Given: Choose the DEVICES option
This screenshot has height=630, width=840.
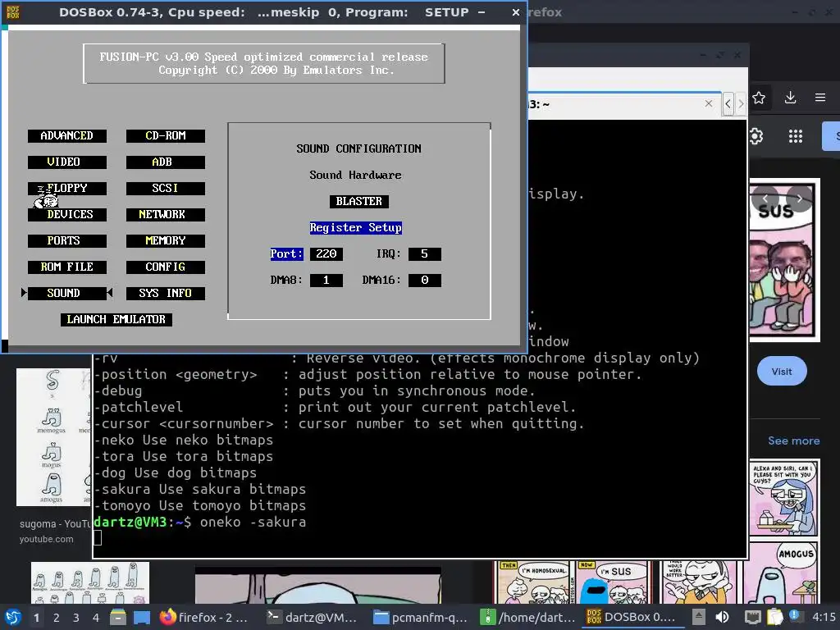Looking at the screenshot, I should (67, 215).
